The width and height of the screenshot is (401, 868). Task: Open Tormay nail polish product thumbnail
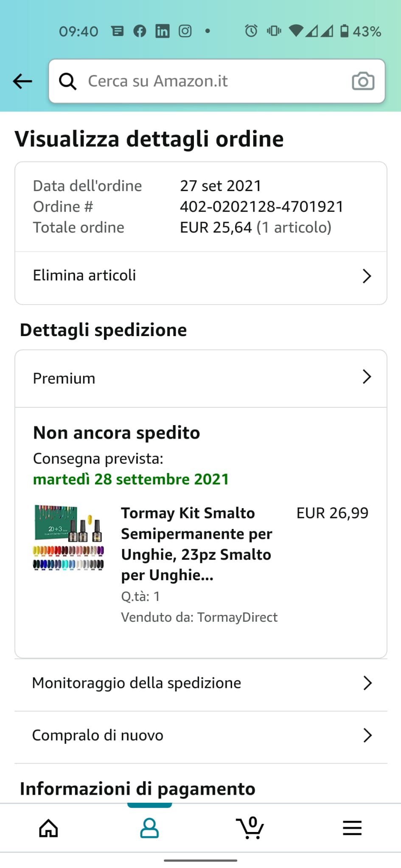(68, 538)
